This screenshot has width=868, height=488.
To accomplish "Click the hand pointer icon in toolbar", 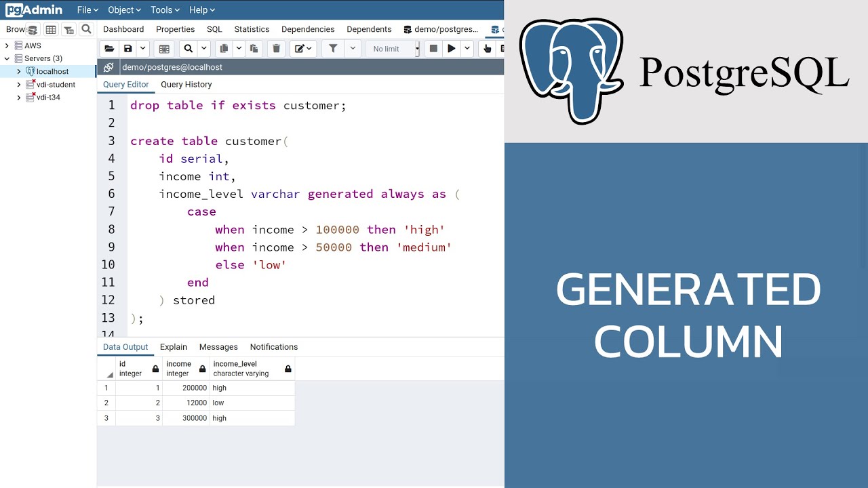I will coord(487,49).
